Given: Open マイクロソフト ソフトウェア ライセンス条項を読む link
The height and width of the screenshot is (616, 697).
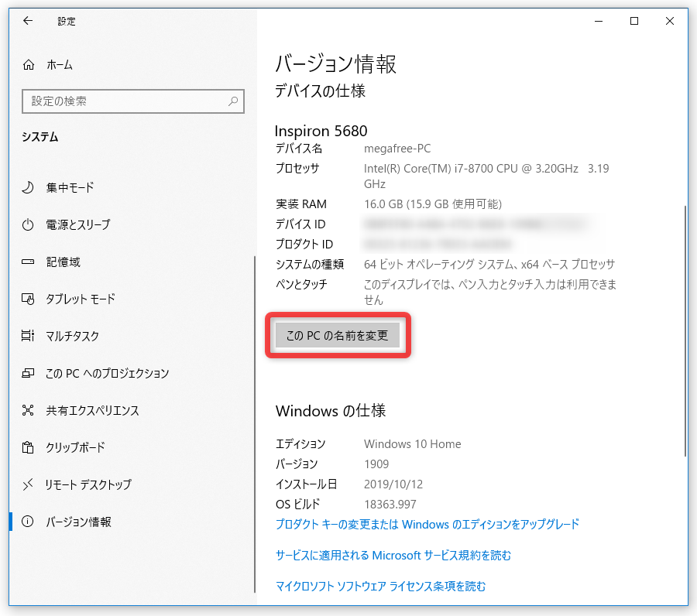Looking at the screenshot, I should tap(380, 587).
